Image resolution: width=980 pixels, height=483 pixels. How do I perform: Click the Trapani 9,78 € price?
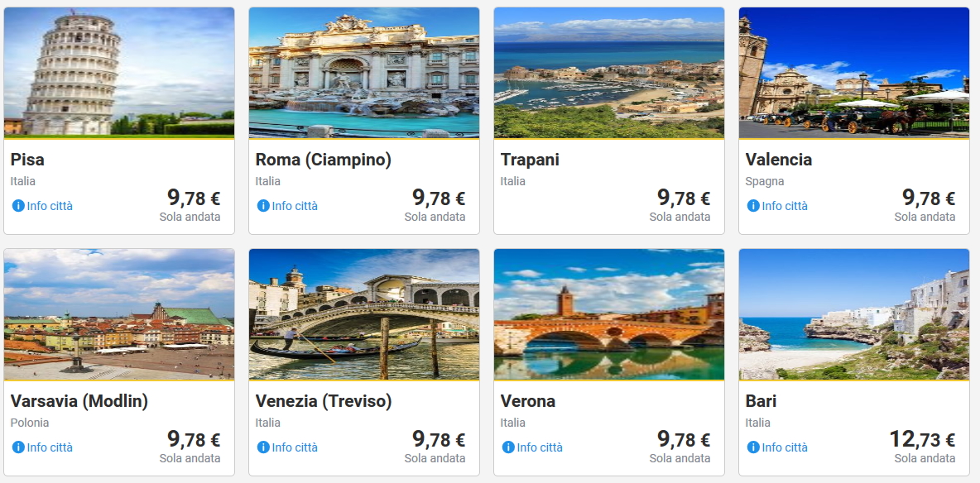click(x=684, y=198)
